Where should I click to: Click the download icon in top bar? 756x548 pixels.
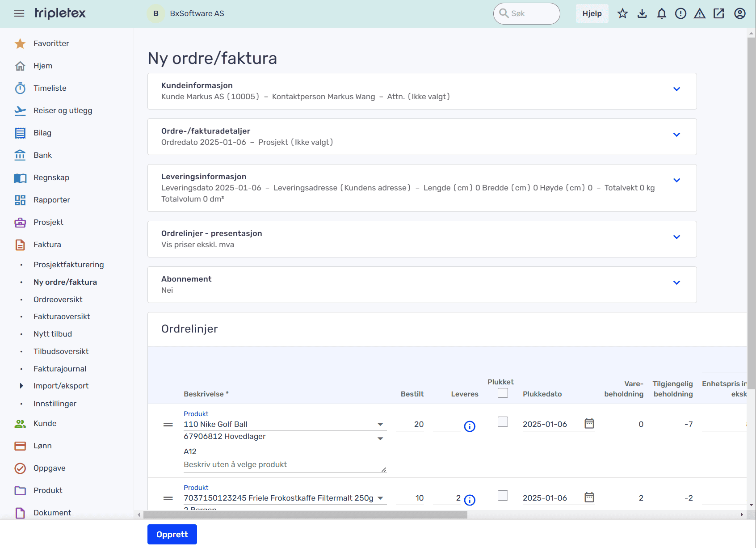click(642, 13)
